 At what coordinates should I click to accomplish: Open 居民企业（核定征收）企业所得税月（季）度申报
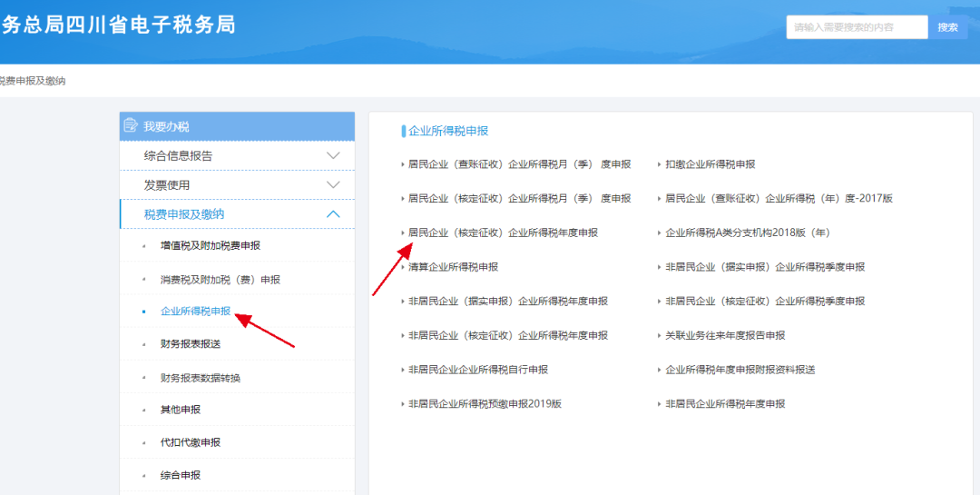(519, 198)
